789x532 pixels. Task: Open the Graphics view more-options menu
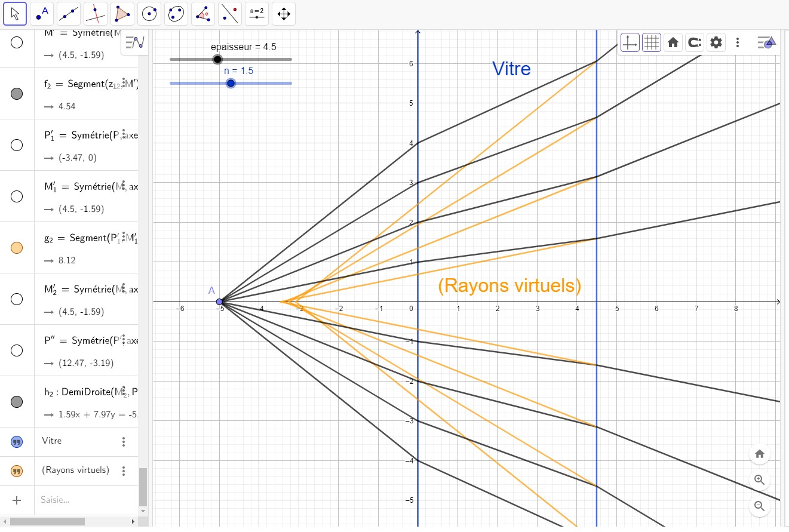point(738,42)
